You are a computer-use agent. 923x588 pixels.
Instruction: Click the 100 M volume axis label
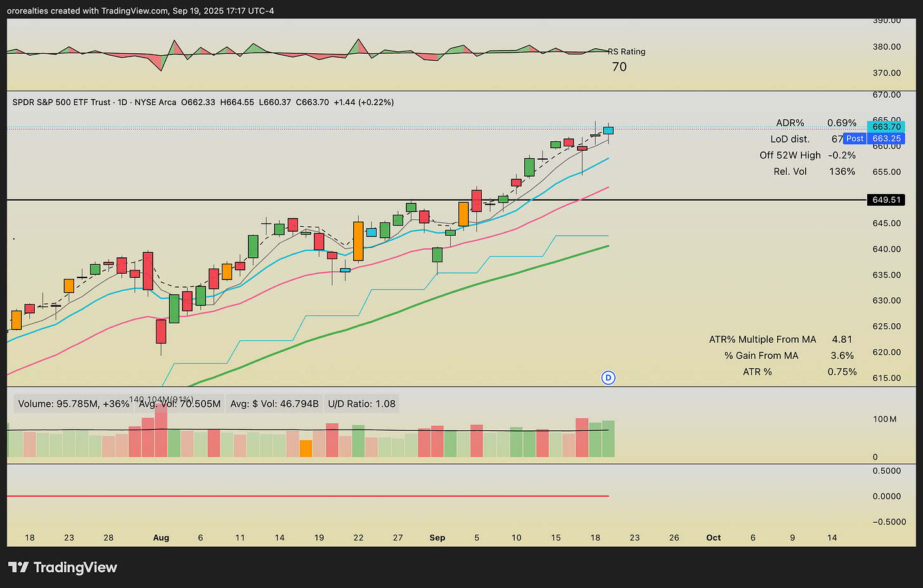pyautogui.click(x=884, y=419)
